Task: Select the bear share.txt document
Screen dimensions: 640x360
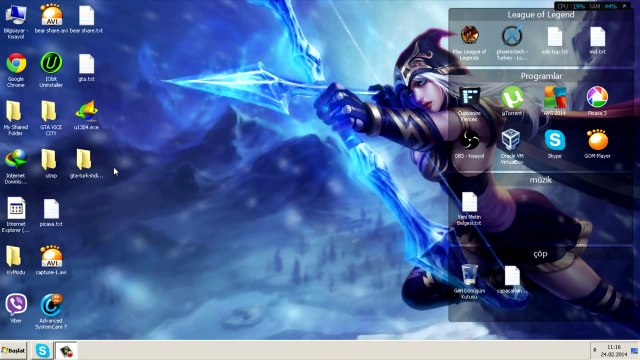Action: pos(86,19)
